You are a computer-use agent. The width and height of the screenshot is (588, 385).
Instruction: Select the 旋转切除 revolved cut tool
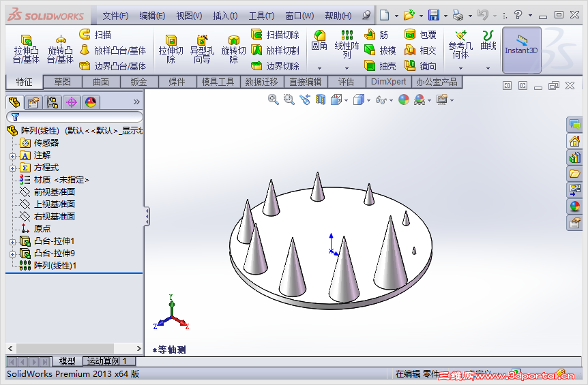[x=233, y=50]
